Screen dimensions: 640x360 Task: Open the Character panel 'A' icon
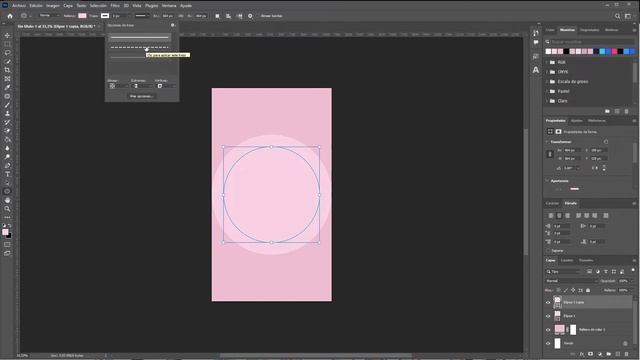point(536,70)
